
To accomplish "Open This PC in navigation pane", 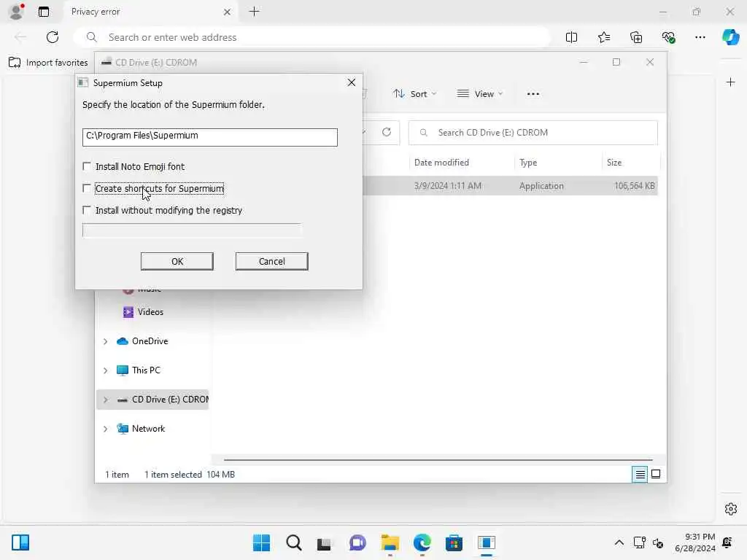I will 146,370.
